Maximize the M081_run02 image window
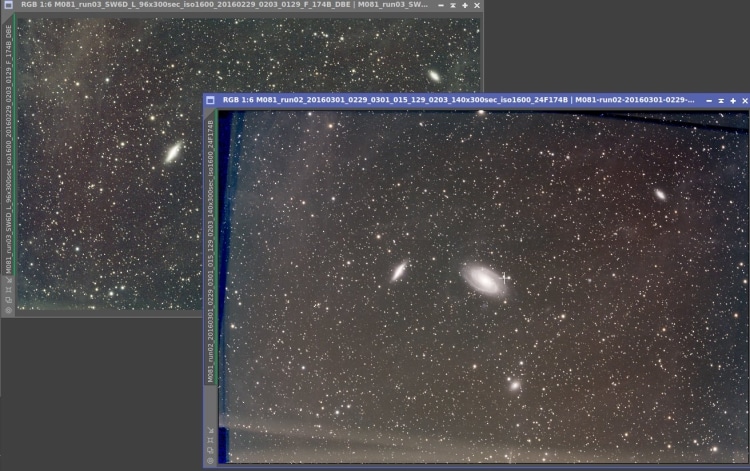 tap(733, 100)
